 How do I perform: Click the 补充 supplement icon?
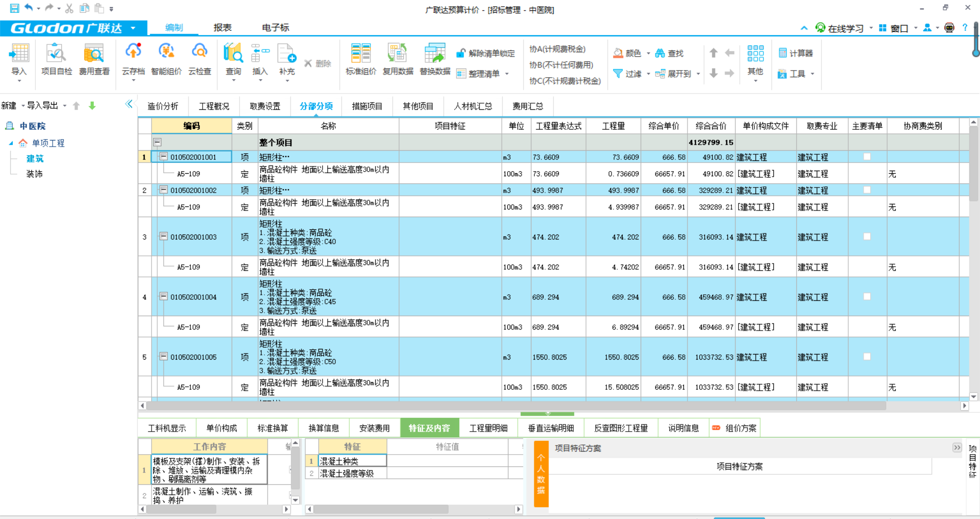tap(287, 53)
